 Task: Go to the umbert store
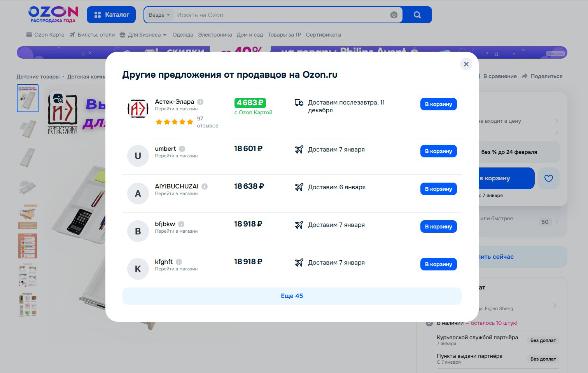tap(176, 156)
